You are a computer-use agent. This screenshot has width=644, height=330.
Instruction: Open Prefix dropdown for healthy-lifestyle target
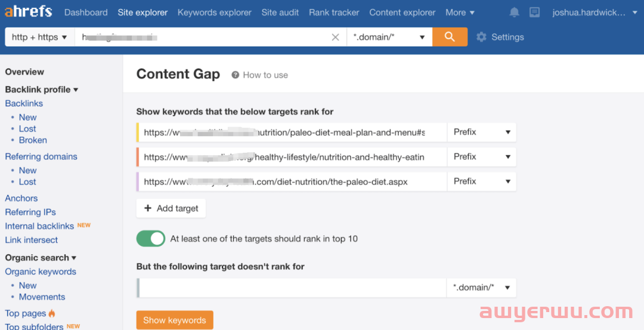tap(482, 157)
